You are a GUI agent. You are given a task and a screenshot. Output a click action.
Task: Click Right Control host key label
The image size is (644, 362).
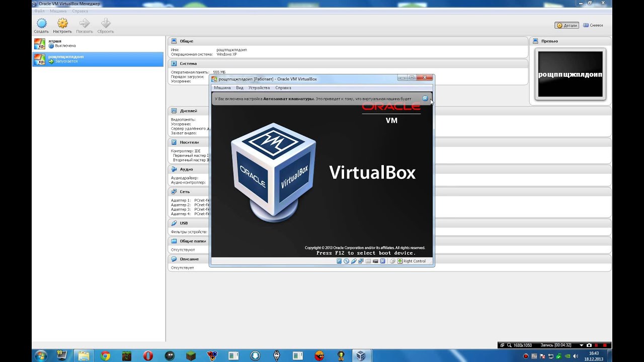click(x=415, y=261)
